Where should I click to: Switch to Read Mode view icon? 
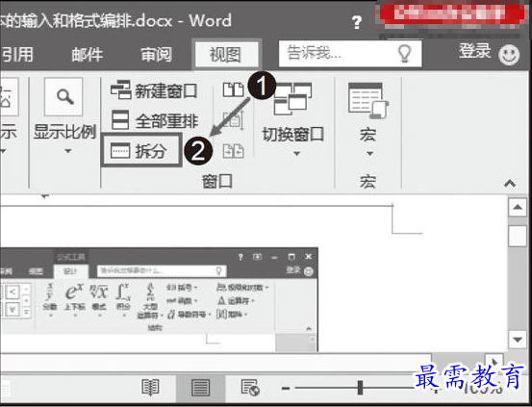point(150,388)
